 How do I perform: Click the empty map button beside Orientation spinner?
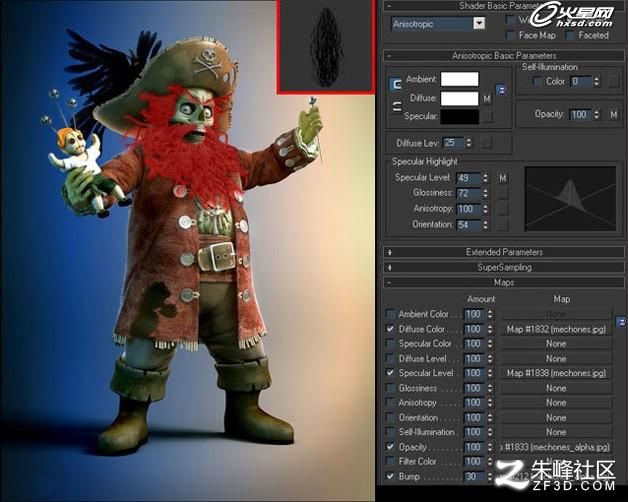[x=503, y=224]
